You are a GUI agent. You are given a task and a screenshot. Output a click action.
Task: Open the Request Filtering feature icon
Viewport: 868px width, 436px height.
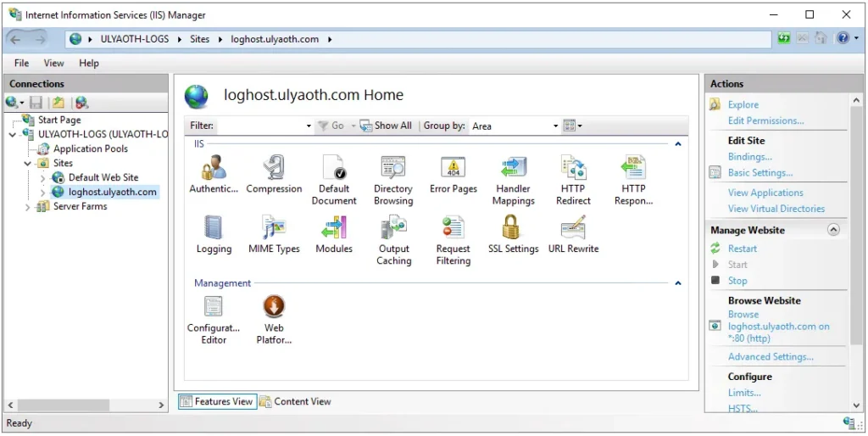click(453, 240)
